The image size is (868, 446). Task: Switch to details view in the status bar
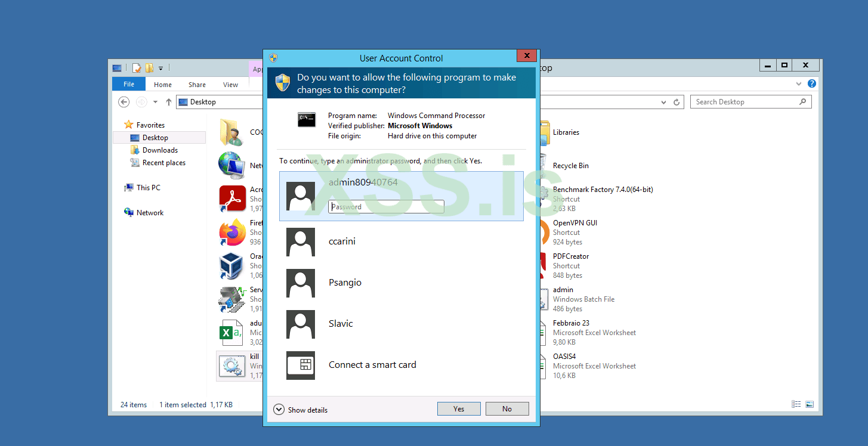[x=796, y=404]
